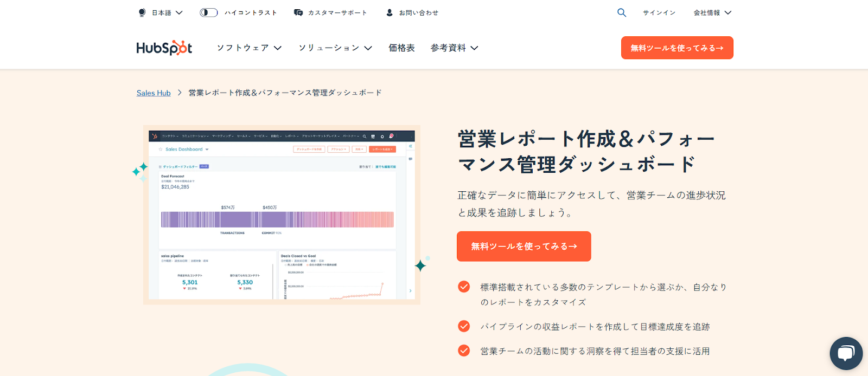Expand the 会社情報 dropdown
The height and width of the screenshot is (376, 868).
(713, 12)
